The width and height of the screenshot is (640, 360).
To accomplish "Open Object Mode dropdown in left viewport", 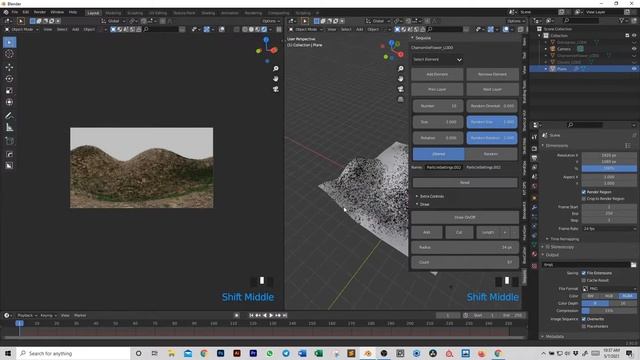I will [x=22, y=29].
